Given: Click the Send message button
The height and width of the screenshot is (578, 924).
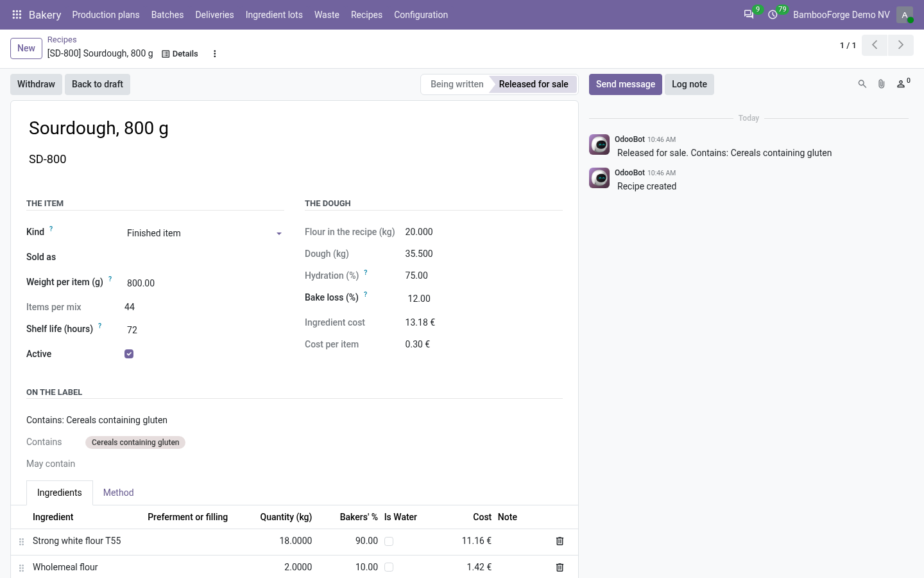Looking at the screenshot, I should 626,84.
